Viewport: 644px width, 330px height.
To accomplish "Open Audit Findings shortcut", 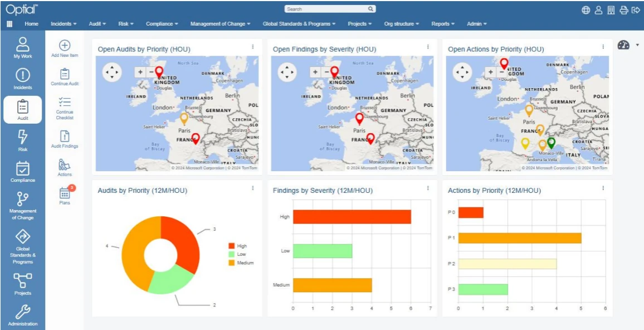I will click(x=65, y=139).
